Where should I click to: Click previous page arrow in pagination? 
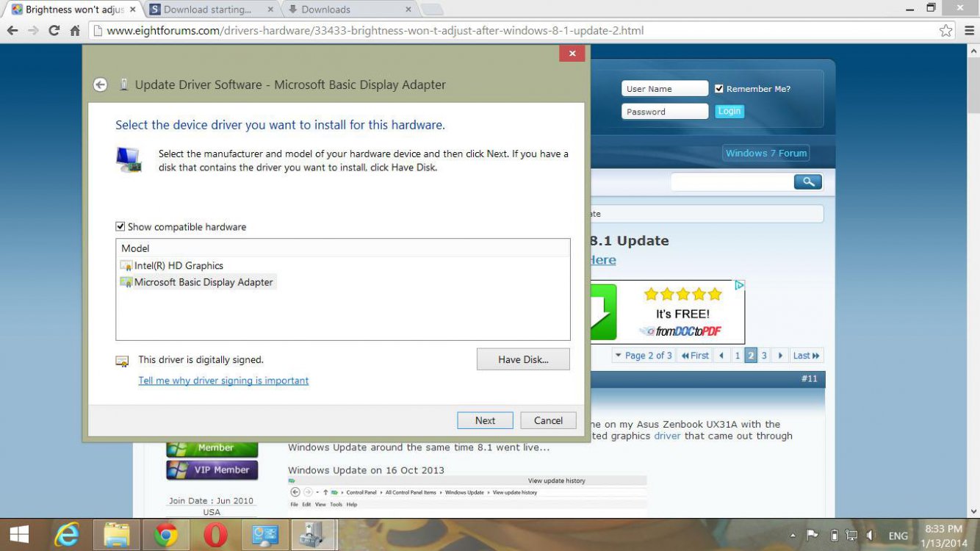[x=721, y=356]
